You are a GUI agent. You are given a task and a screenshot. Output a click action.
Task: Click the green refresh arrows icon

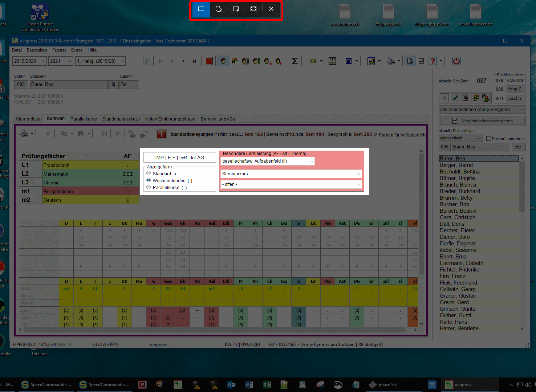coord(146,61)
